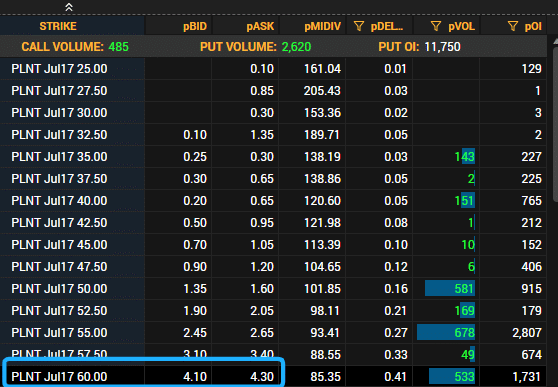558x387 pixels.
Task: Open filter icon on pOI column
Action: click(x=513, y=26)
